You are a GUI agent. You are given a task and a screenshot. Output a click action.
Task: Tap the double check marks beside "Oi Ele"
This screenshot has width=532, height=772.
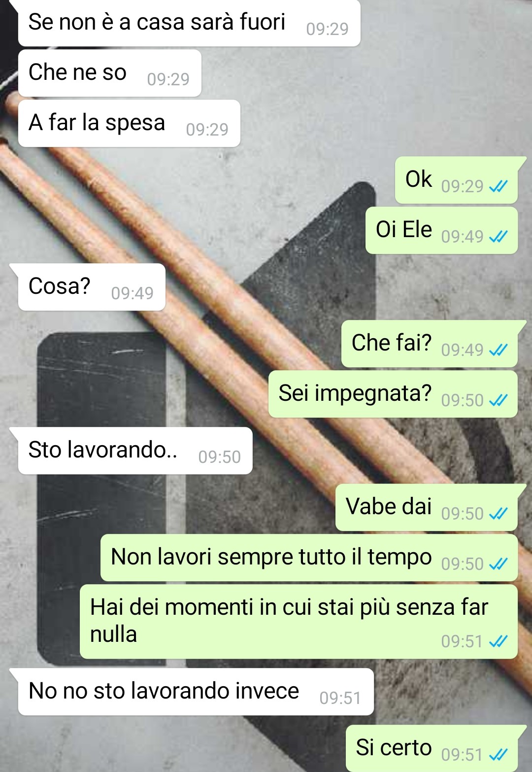click(x=498, y=237)
